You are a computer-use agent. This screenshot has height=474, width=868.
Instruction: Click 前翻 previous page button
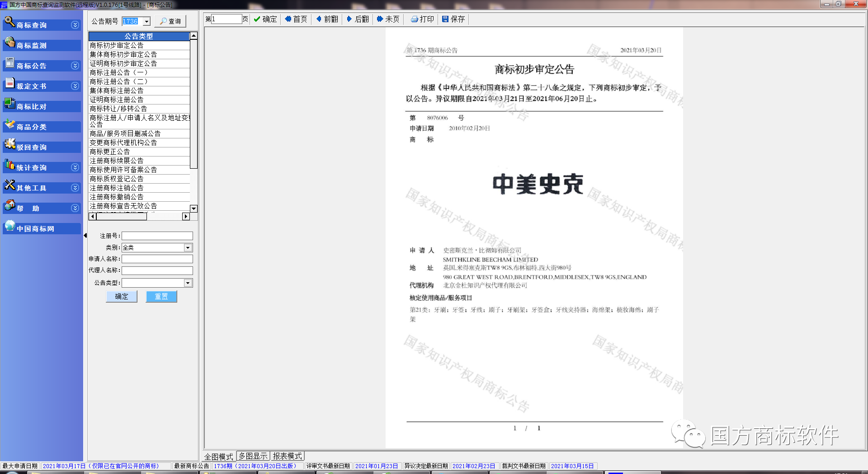pos(327,19)
